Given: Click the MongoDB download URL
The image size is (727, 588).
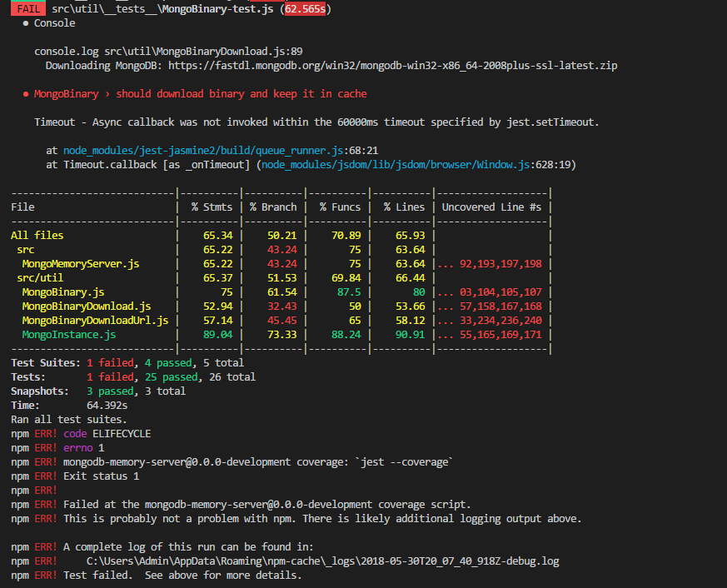Looking at the screenshot, I should click(393, 66).
